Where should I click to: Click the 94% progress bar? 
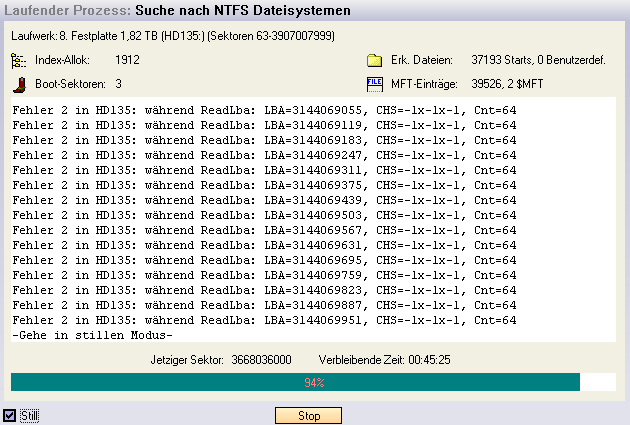pyautogui.click(x=313, y=382)
